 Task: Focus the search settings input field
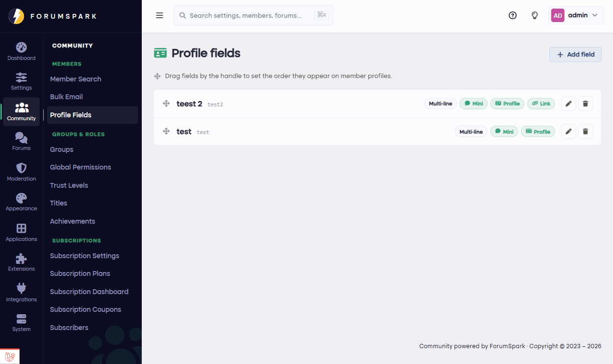point(253,15)
